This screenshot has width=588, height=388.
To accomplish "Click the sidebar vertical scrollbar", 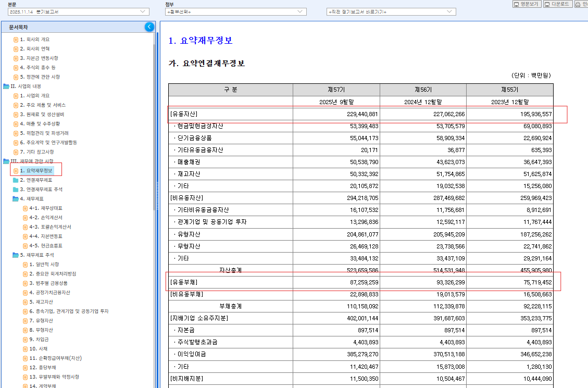I will pos(154,128).
